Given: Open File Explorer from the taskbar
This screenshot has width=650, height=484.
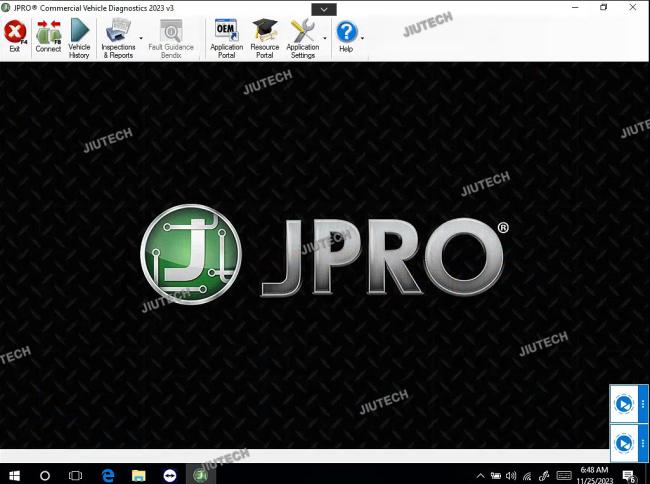Looking at the screenshot, I should (x=138, y=474).
